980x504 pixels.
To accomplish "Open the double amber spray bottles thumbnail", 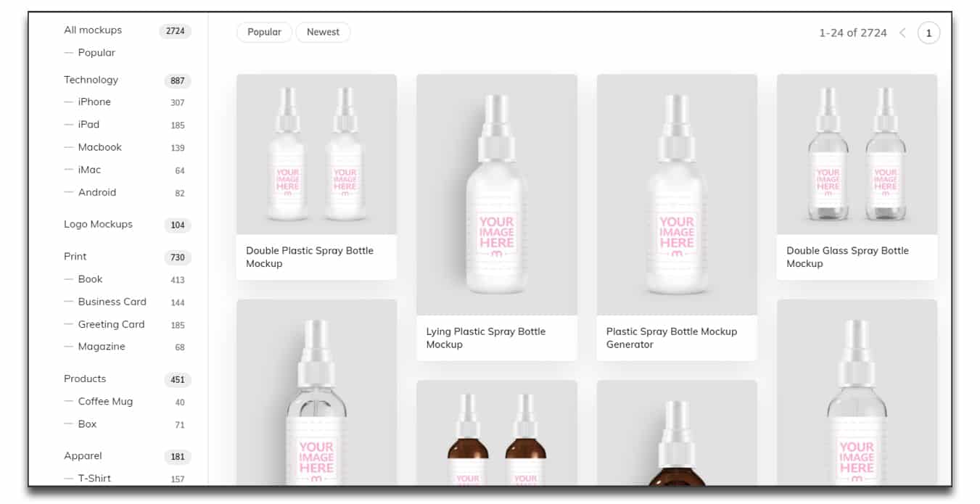I will (496, 432).
